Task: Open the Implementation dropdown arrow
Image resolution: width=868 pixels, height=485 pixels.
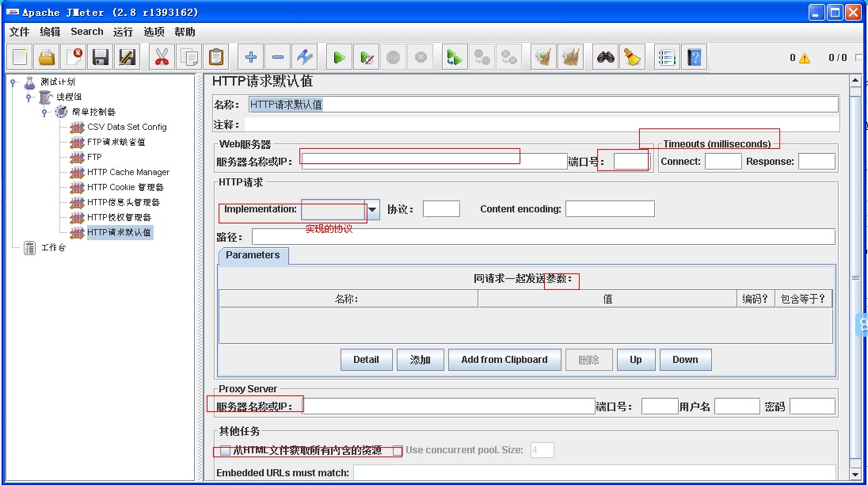Action: (372, 209)
